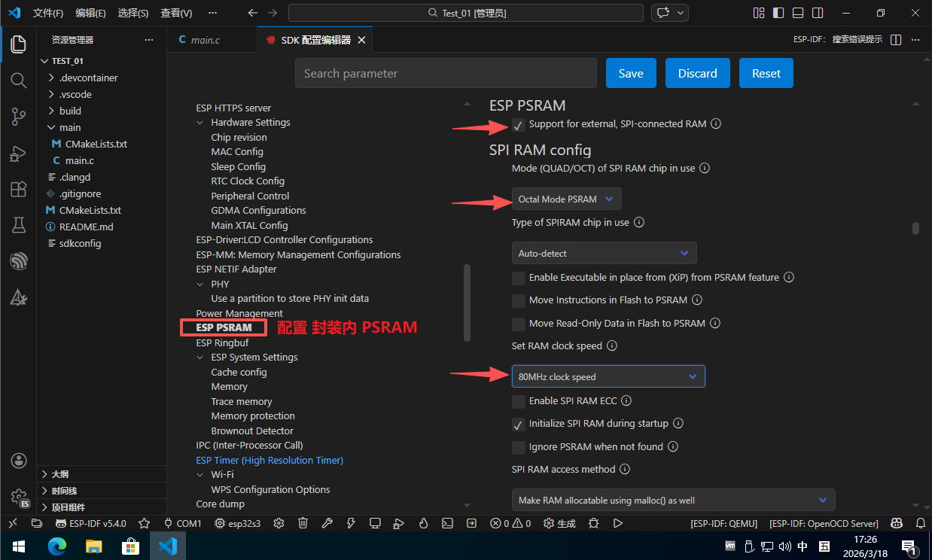
Task: Click the wrench Build icon in status bar
Action: (327, 523)
